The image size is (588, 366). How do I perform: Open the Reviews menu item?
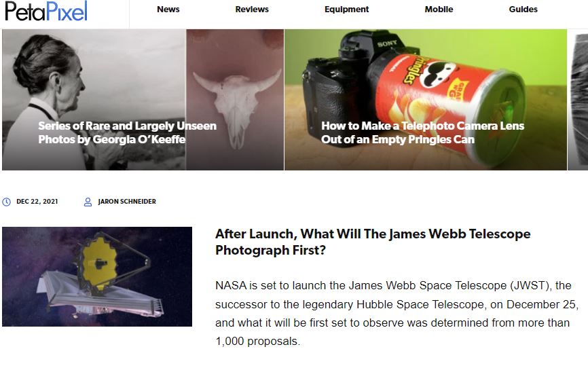252,10
